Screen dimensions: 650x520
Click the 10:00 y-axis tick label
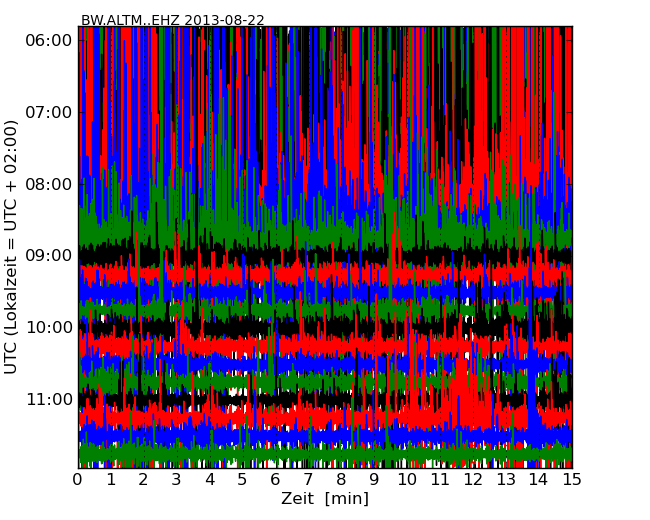coord(49,328)
